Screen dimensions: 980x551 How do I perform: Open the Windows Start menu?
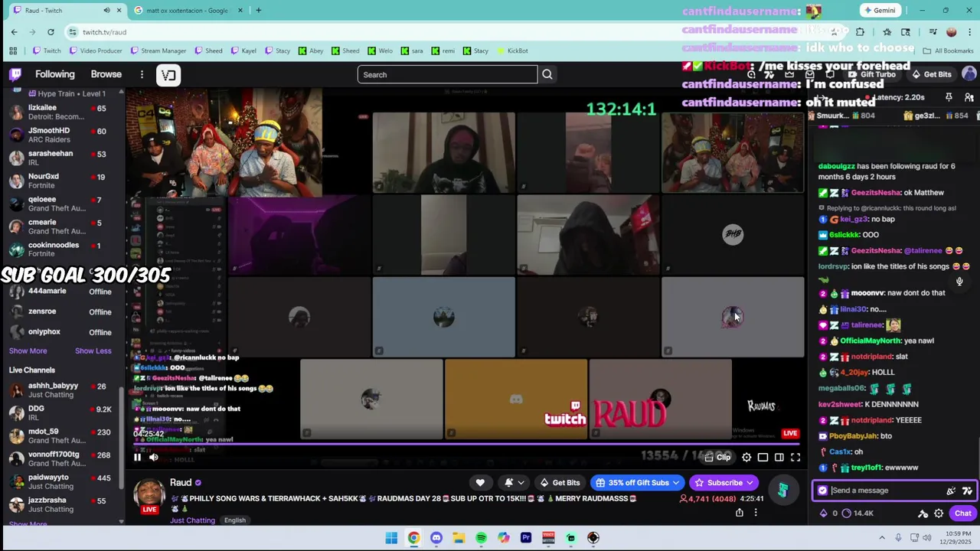click(x=391, y=538)
